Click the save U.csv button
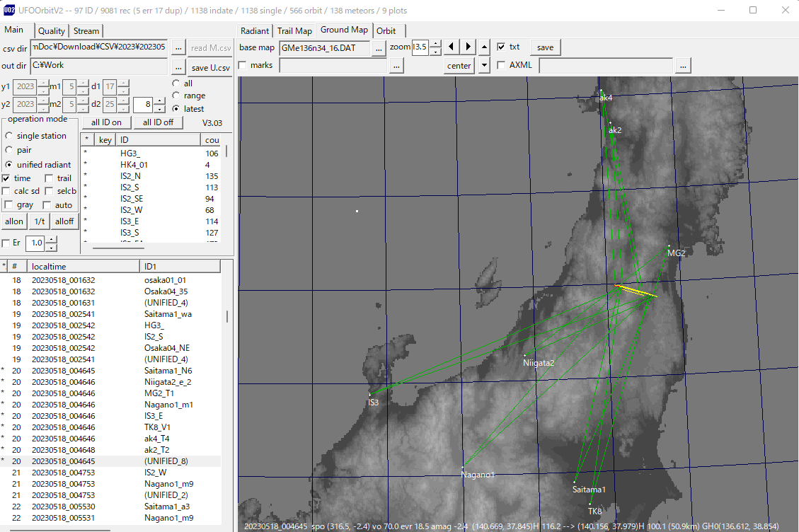The height and width of the screenshot is (532, 799). click(210, 67)
